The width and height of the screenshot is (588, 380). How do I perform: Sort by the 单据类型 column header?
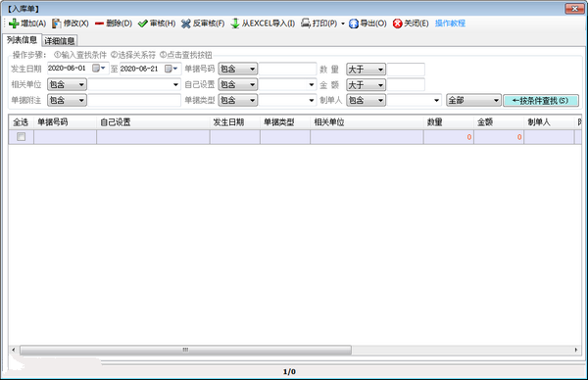pyautogui.click(x=285, y=122)
